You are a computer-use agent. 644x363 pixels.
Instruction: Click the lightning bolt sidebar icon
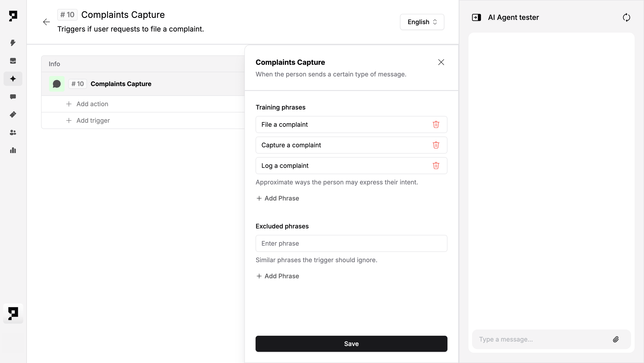(13, 43)
